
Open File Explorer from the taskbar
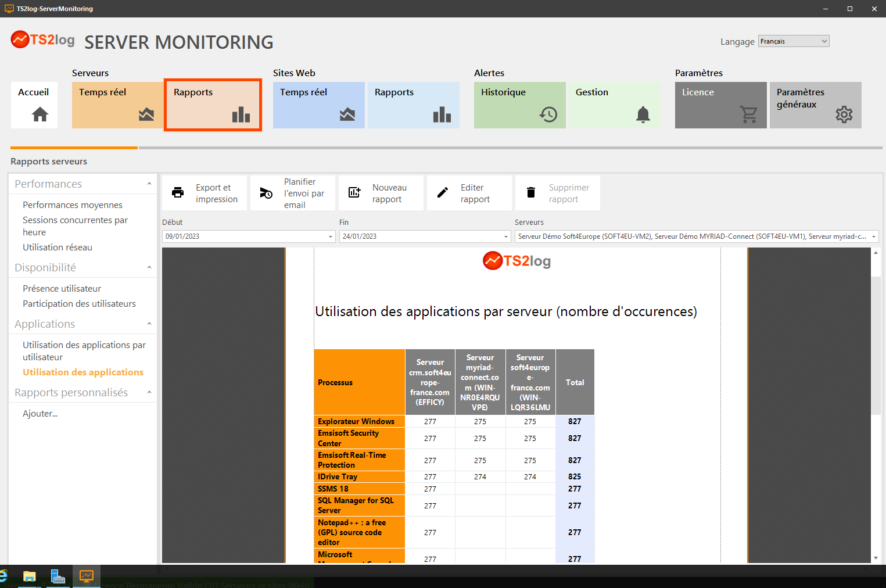[x=29, y=576]
